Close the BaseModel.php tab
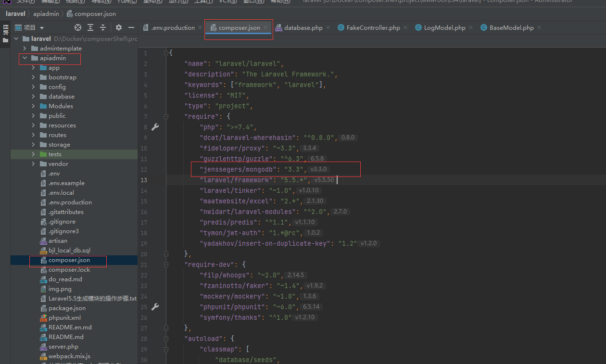Screen dimensions: 606x364 pyautogui.click(x=539, y=28)
